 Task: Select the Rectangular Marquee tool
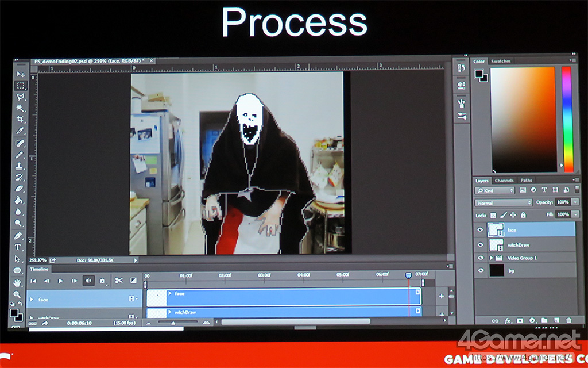(20, 86)
